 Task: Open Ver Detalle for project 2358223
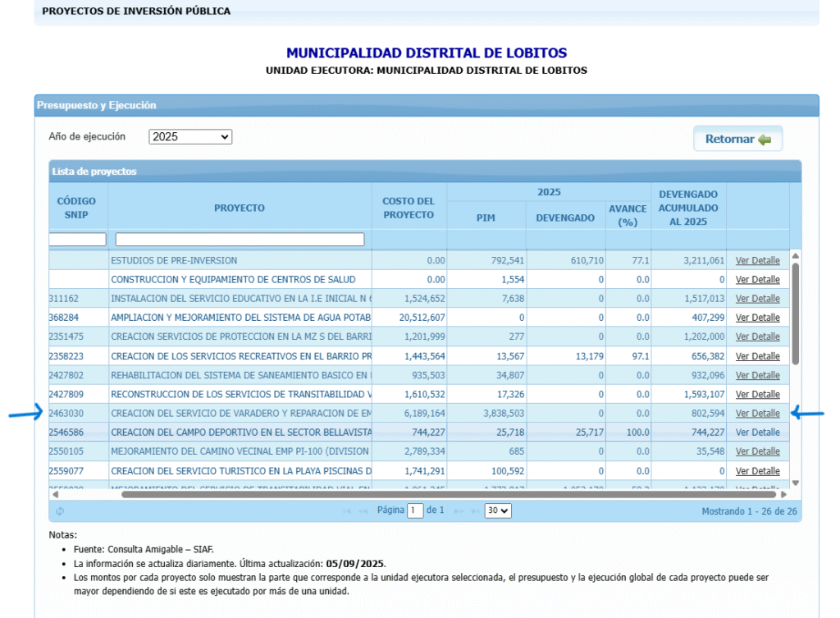click(x=757, y=356)
